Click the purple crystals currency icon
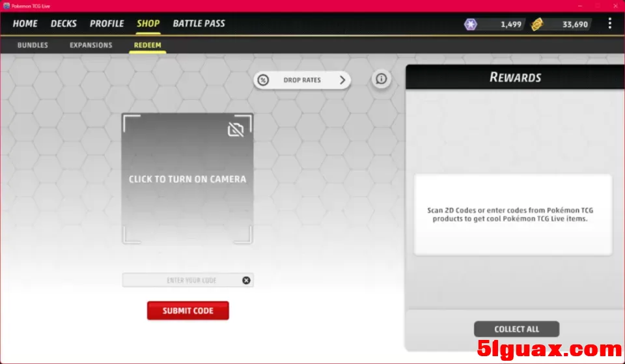This screenshot has height=364, width=625. tap(470, 24)
